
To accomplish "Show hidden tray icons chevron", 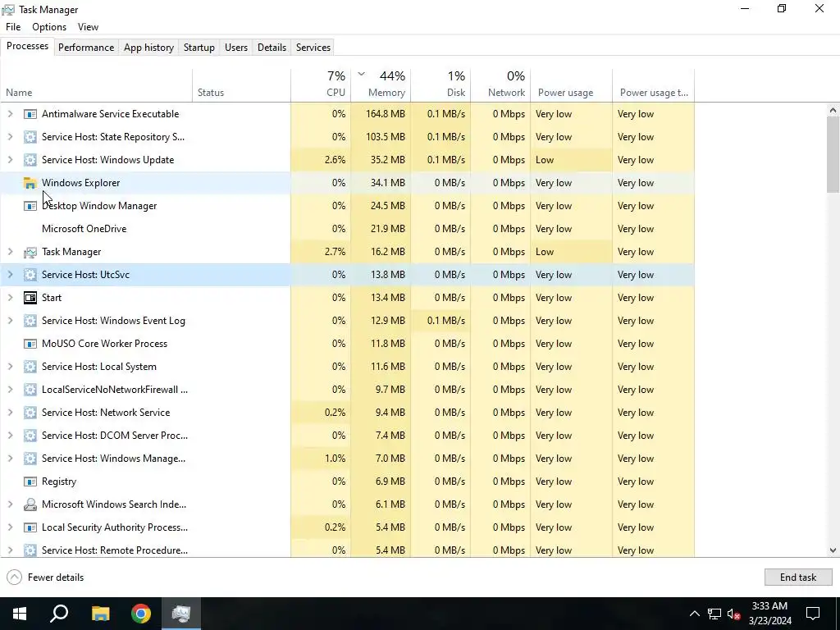I will click(694, 614).
